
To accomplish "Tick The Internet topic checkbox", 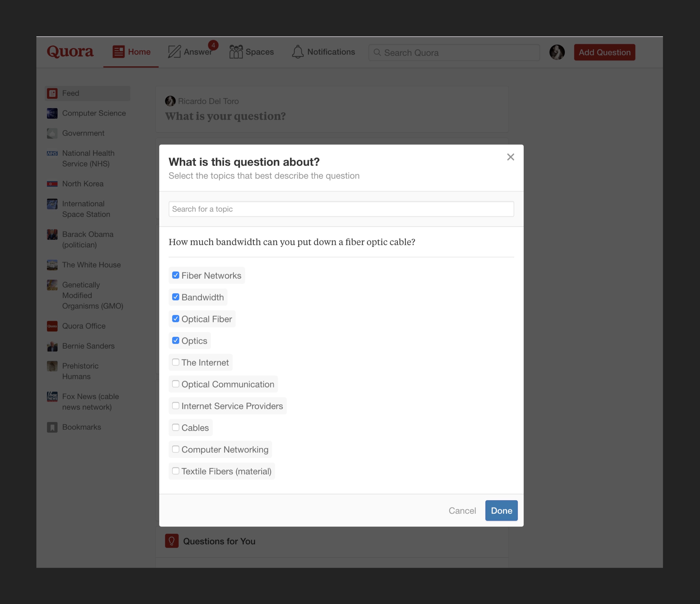I will click(x=176, y=362).
